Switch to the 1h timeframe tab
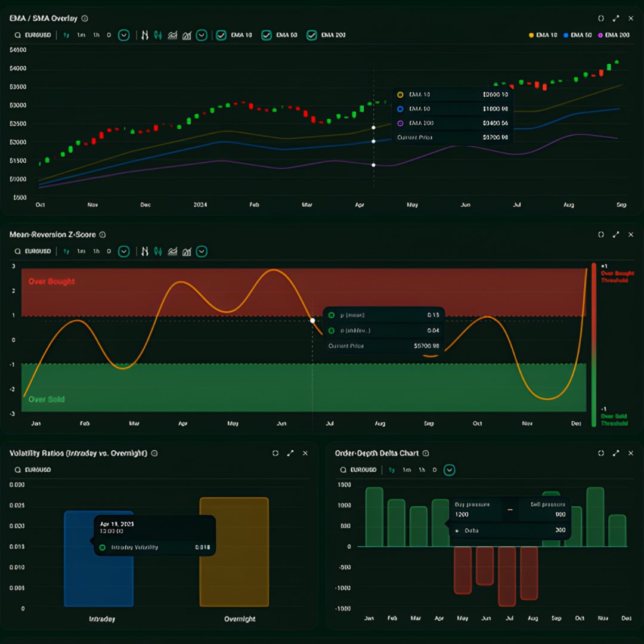The width and height of the screenshot is (644, 644). pos(96,35)
